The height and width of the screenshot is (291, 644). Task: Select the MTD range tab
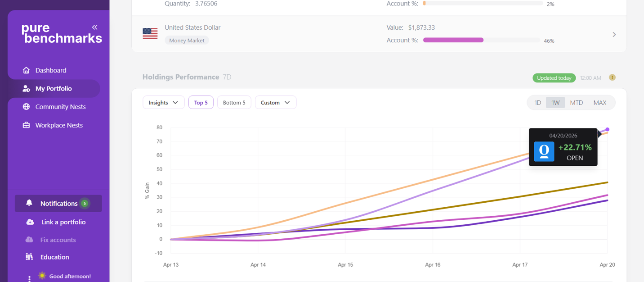[576, 103]
